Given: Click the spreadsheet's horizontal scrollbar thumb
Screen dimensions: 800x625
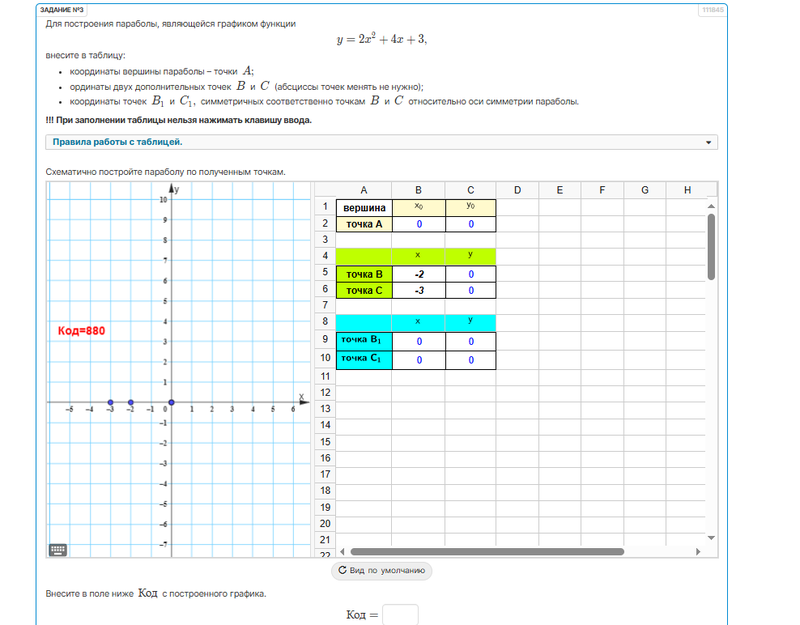Looking at the screenshot, I should pyautogui.click(x=487, y=551).
